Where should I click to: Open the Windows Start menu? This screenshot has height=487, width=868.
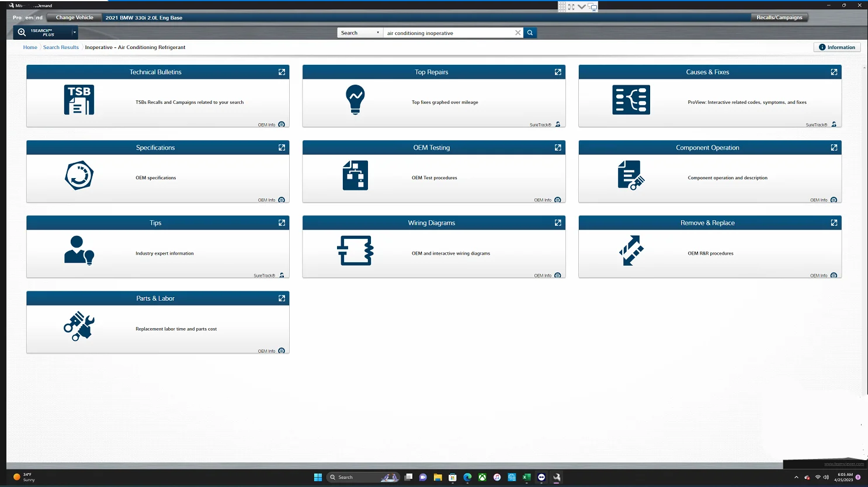318,477
